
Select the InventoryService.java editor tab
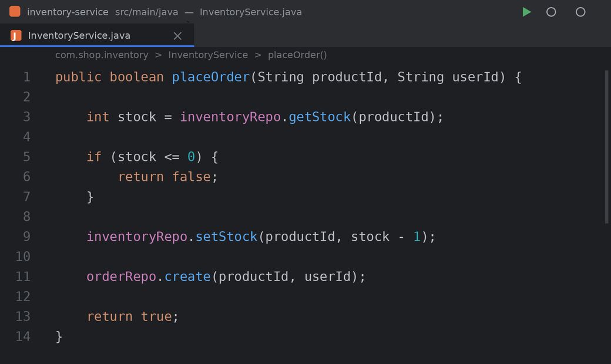97,35
